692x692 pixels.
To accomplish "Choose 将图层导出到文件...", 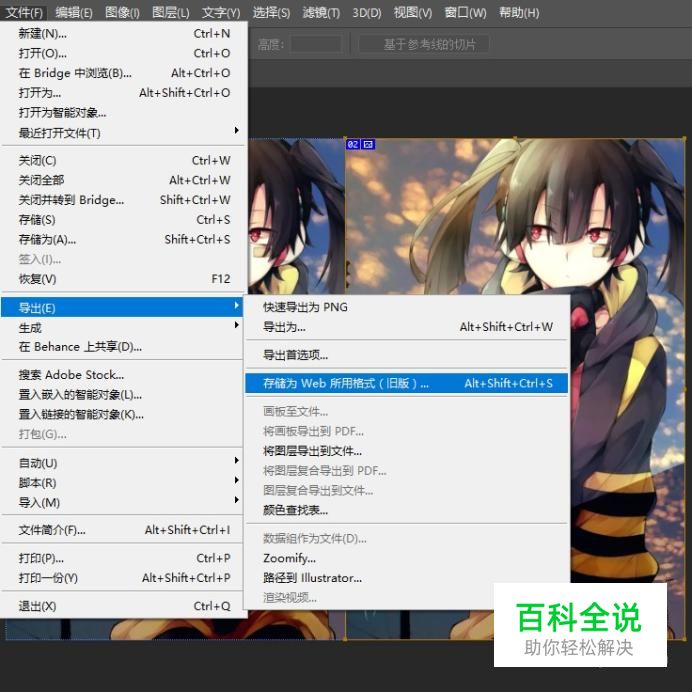I will [407, 451].
